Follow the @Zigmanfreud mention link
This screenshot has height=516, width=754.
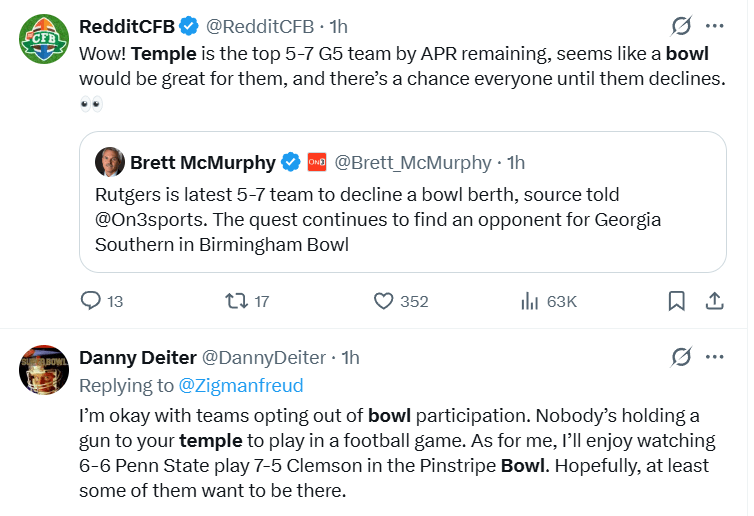[240, 385]
